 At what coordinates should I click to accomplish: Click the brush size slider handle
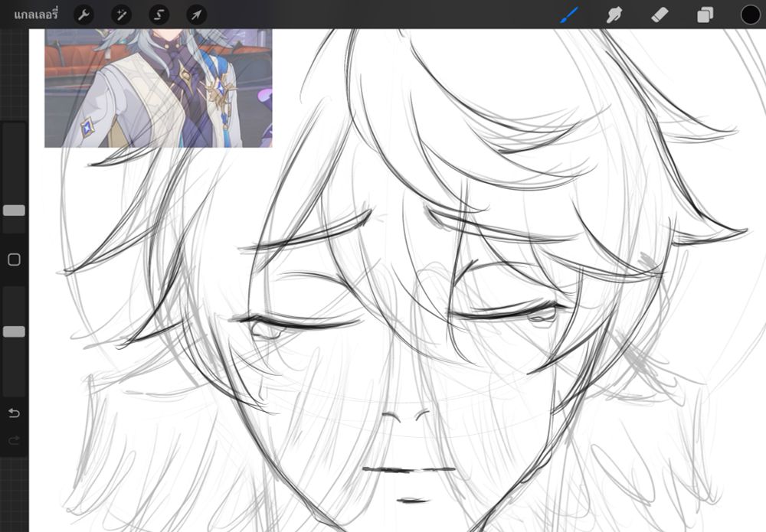14,211
